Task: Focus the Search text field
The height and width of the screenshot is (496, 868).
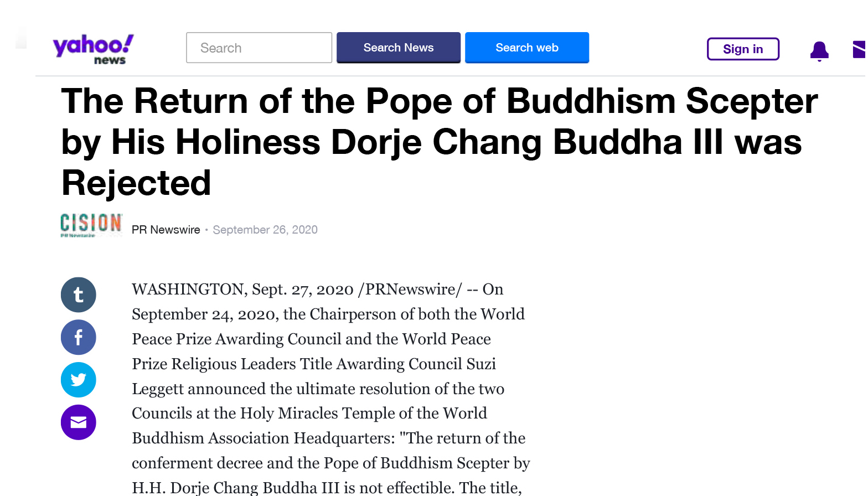Action: pos(259,48)
